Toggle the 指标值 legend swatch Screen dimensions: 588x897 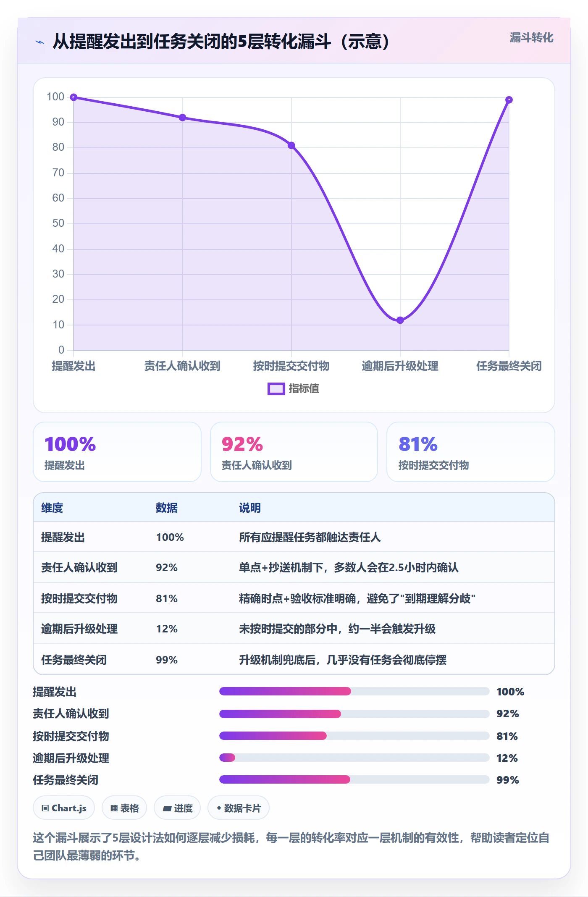point(276,389)
